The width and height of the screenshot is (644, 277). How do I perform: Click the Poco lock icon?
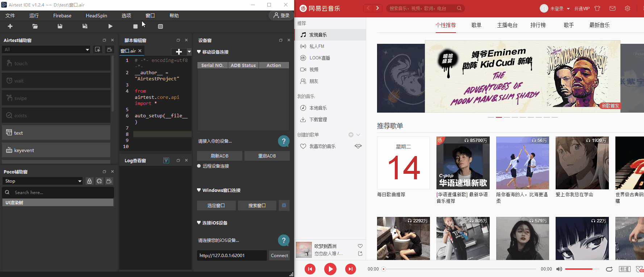pyautogui.click(x=89, y=181)
